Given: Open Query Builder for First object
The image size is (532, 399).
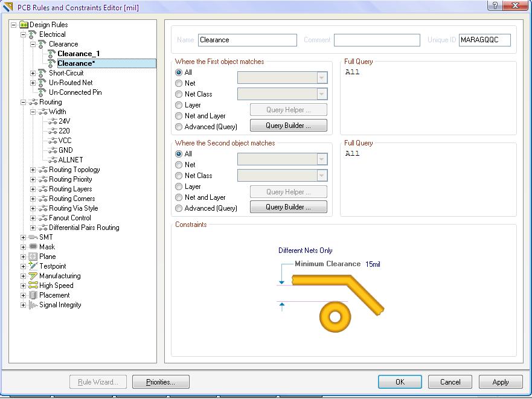Looking at the screenshot, I should click(x=289, y=126).
